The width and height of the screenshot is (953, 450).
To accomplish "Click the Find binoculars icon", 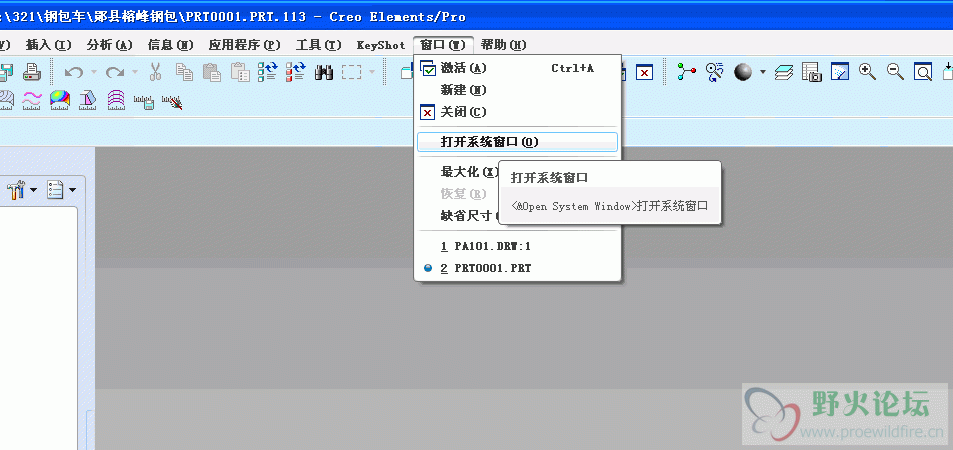I will point(324,73).
